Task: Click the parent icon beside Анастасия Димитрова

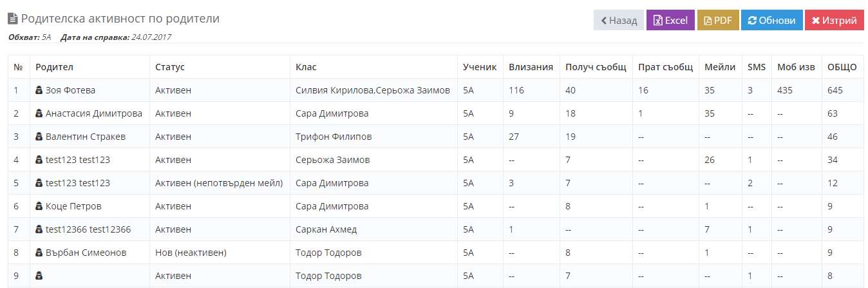Action: (39, 113)
